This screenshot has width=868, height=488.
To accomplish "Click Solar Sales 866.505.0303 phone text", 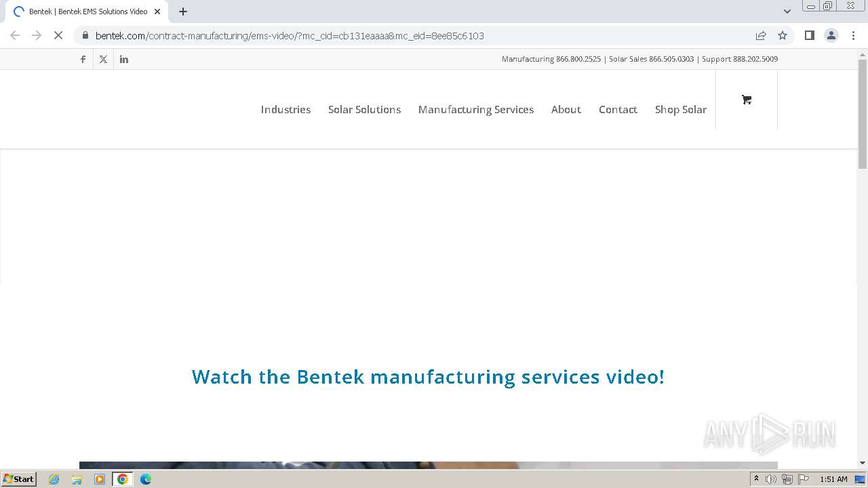I will (651, 59).
